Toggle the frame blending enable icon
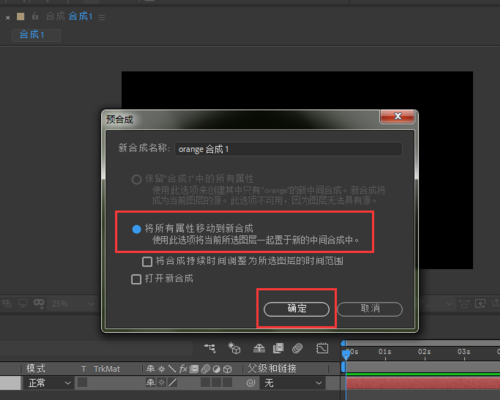The image size is (500, 400). click(x=278, y=348)
